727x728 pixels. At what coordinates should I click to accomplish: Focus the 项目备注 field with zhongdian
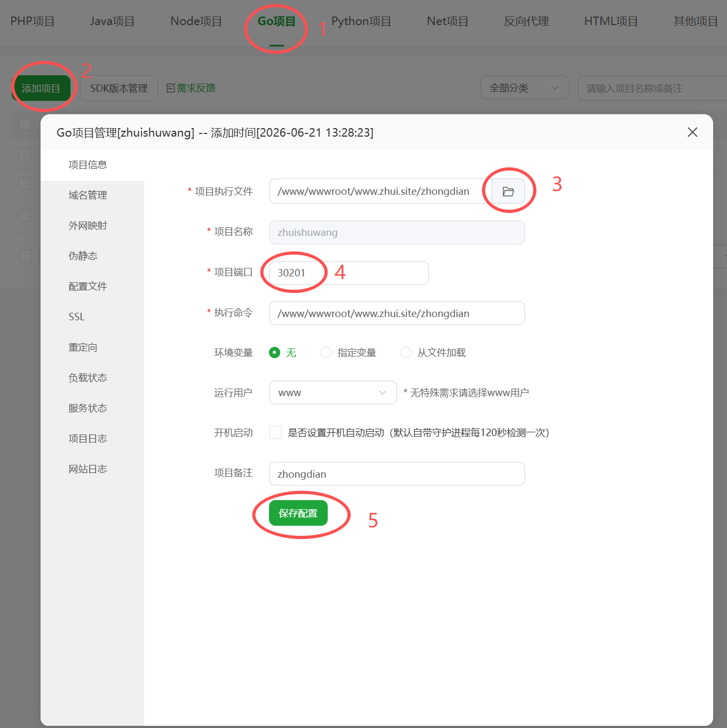pos(397,474)
